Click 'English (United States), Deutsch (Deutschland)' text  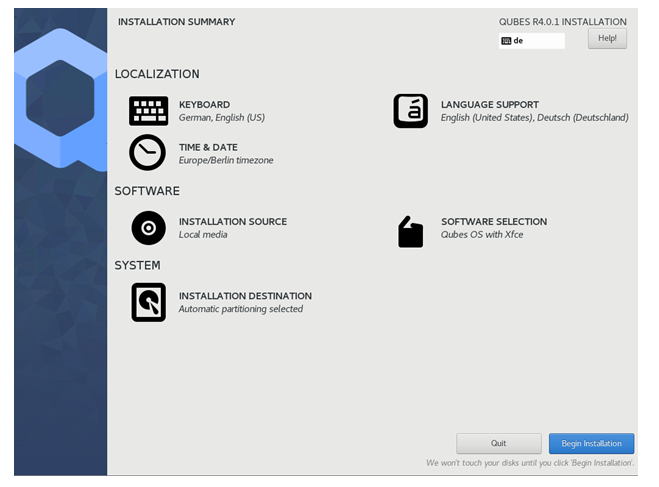535,118
